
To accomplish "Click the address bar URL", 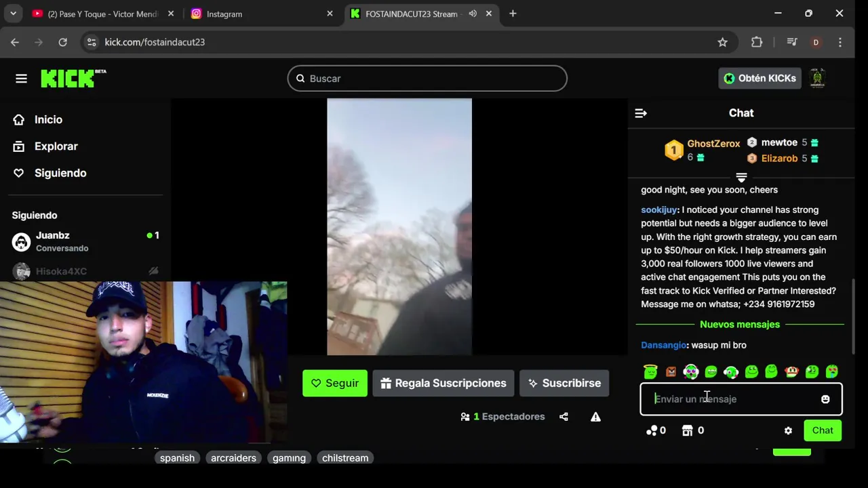I will [x=155, y=42].
